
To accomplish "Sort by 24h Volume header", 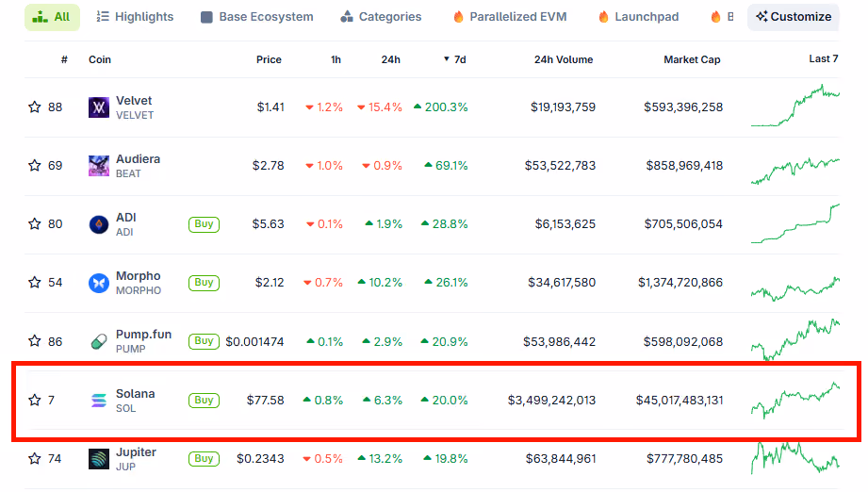I will 564,59.
